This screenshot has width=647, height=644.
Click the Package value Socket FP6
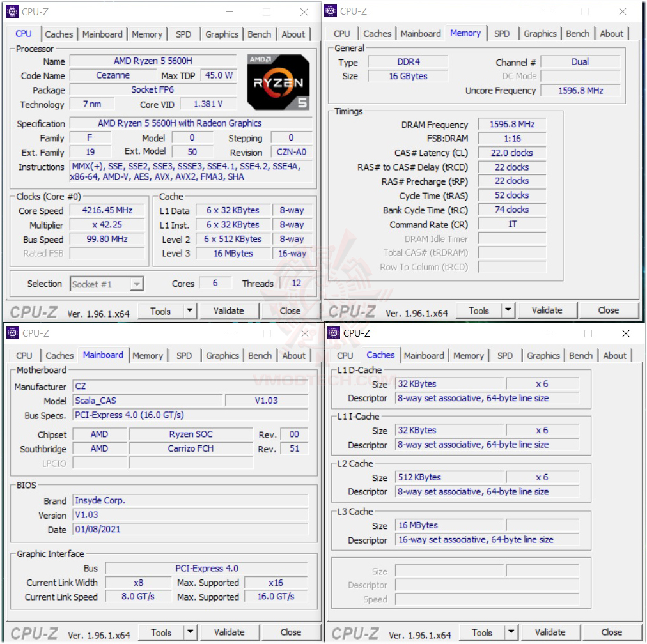pos(153,89)
